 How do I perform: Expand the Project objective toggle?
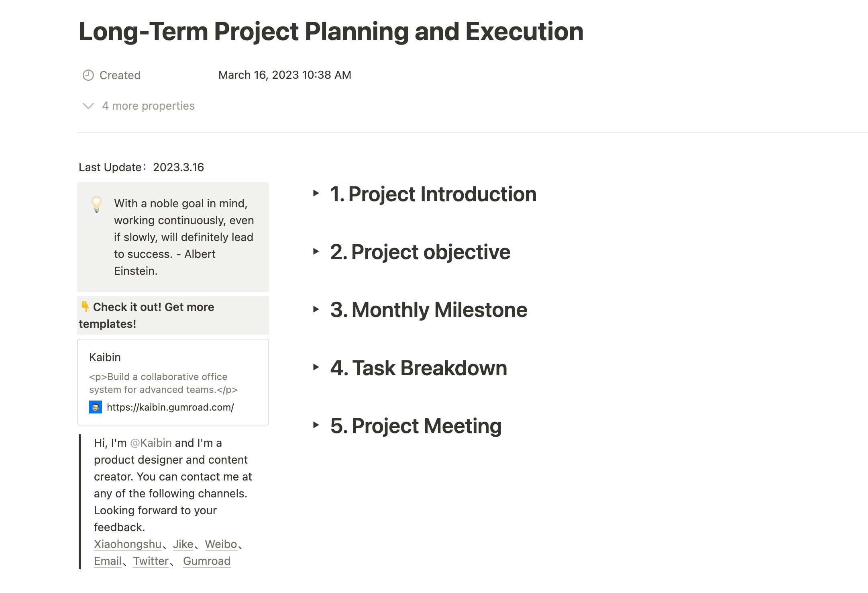coord(316,252)
